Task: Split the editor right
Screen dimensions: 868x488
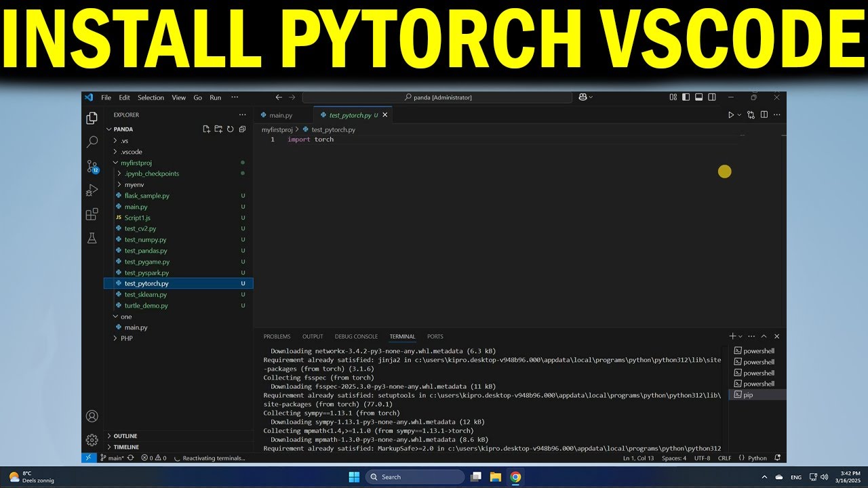Action: coord(764,115)
